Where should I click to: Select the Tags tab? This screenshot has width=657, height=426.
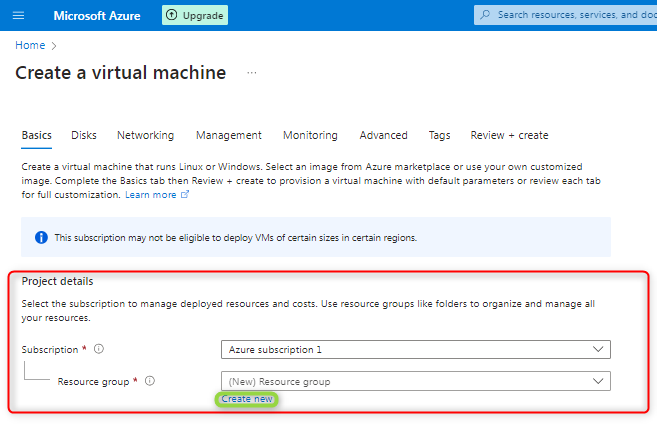point(439,135)
